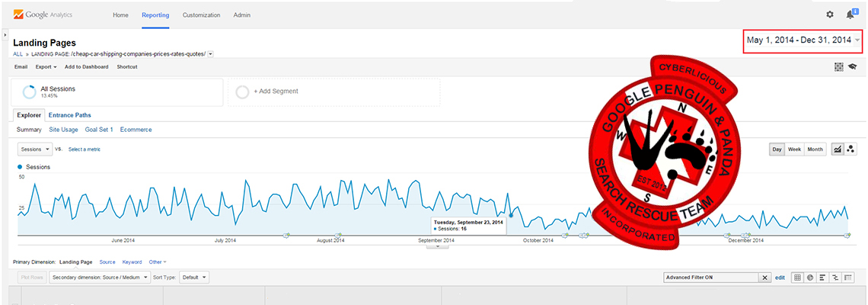
Task: Open the Admin tab
Action: (x=242, y=15)
